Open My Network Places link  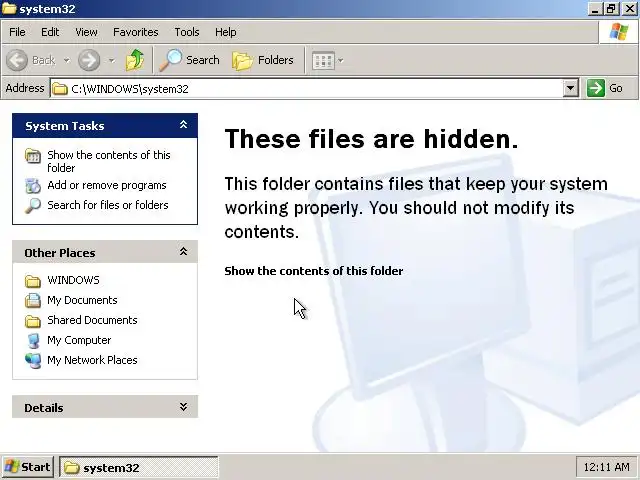pyautogui.click(x=92, y=360)
